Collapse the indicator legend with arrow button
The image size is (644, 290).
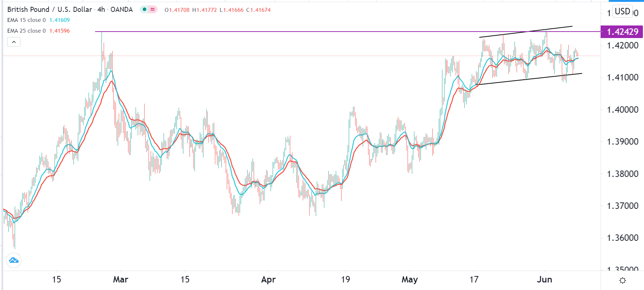pos(14,42)
